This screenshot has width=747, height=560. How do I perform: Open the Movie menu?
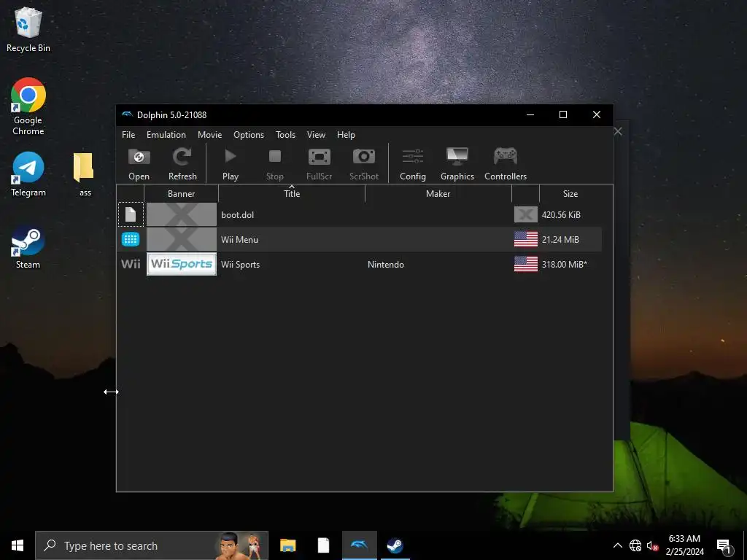pos(209,135)
